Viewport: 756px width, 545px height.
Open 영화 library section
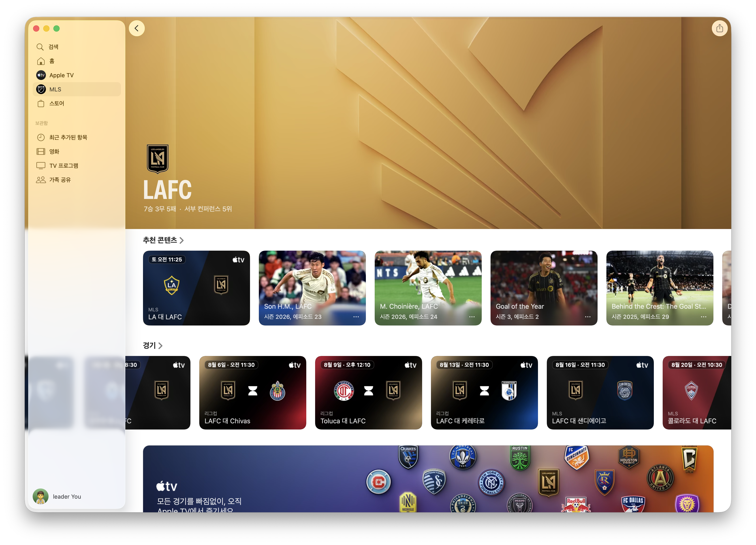coord(77,151)
